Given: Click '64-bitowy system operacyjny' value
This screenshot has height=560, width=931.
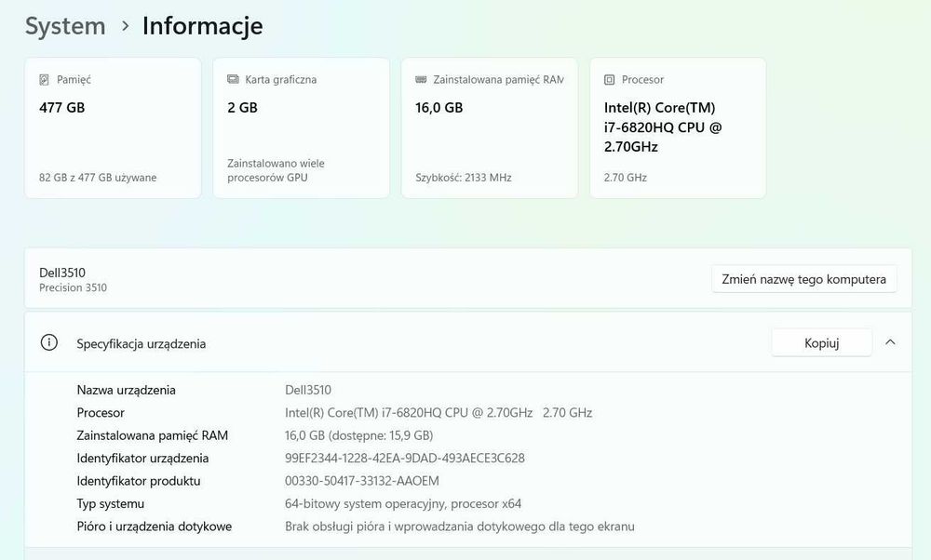Looking at the screenshot, I should [x=403, y=504].
